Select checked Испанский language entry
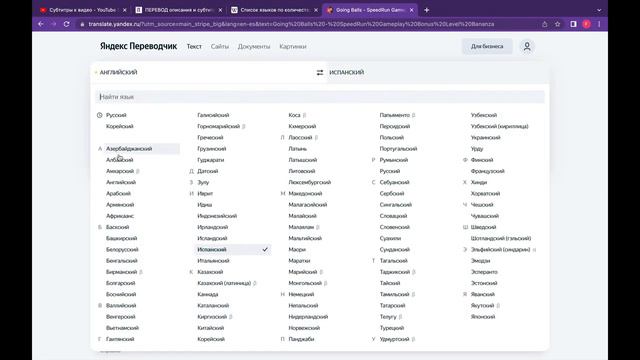The image size is (640, 360). 232,249
